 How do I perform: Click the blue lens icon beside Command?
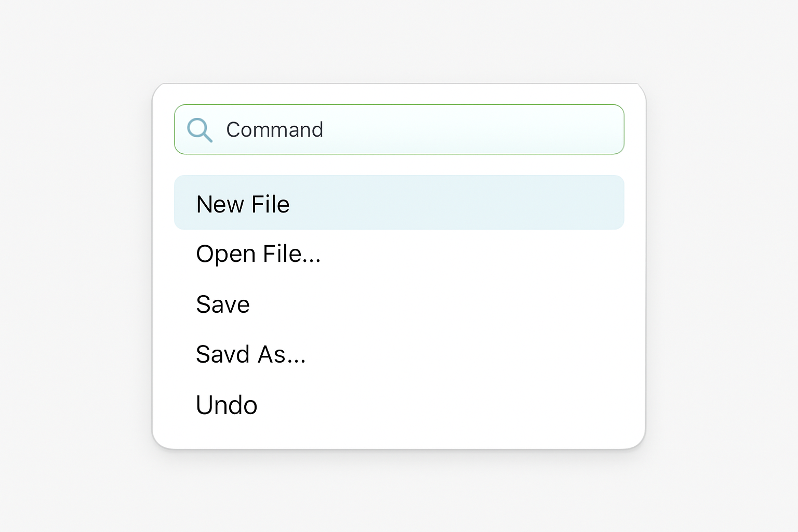(200, 130)
